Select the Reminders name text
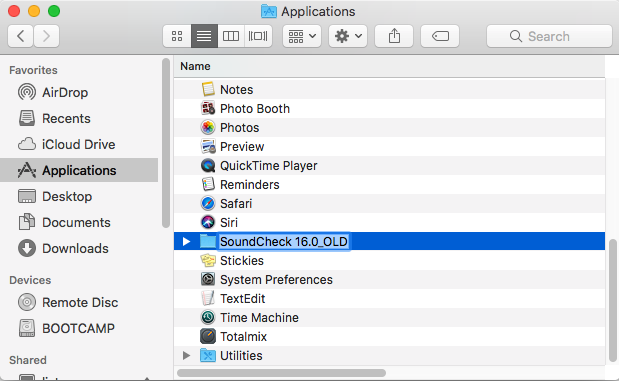619x381 pixels. pos(250,184)
